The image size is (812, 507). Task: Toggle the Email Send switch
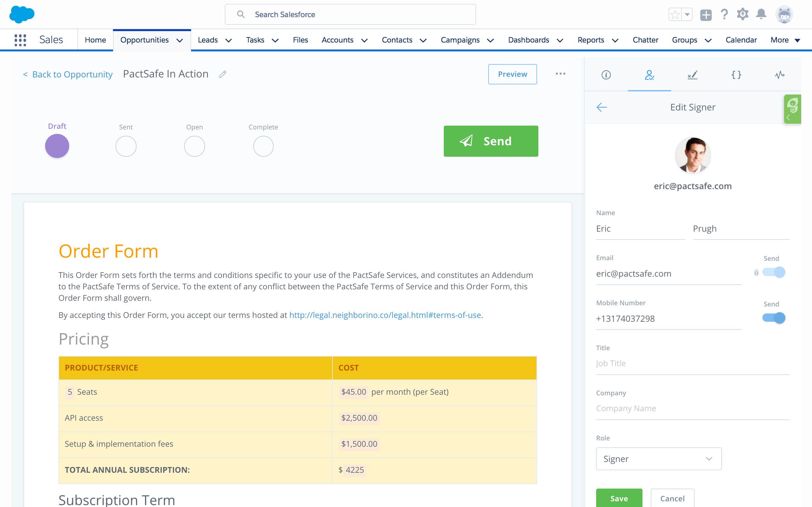click(773, 272)
